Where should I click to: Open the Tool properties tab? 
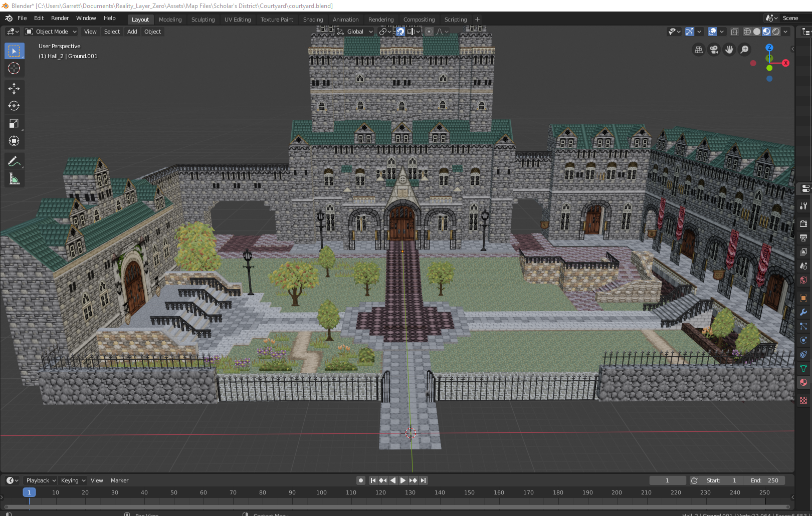(x=803, y=206)
